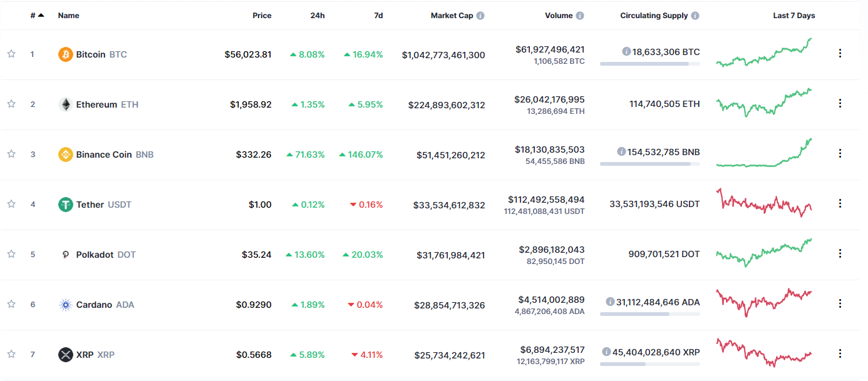Open the Bitcoin row more-options menu
Viewport: 868px width, 381px height.
click(x=840, y=54)
